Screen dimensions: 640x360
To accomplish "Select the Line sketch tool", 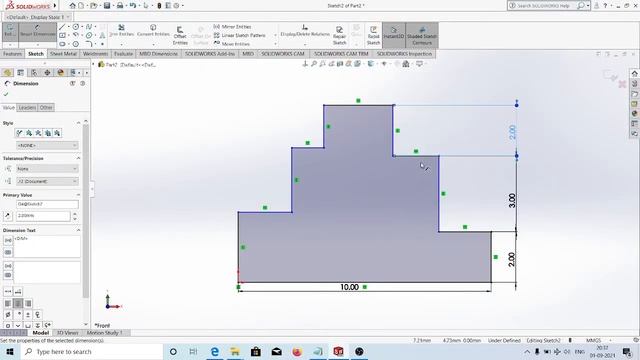I will (62, 27).
